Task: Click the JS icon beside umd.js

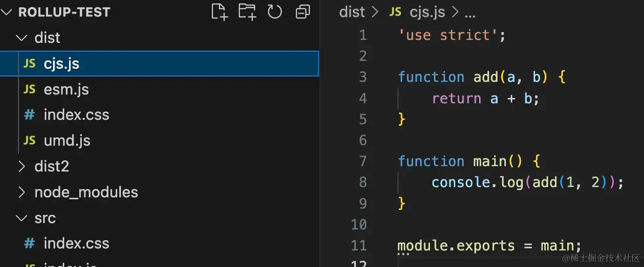Action: [30, 141]
